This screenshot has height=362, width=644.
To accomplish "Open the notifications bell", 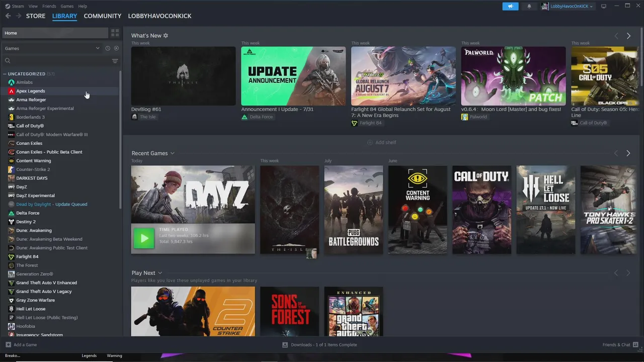I will [x=529, y=6].
